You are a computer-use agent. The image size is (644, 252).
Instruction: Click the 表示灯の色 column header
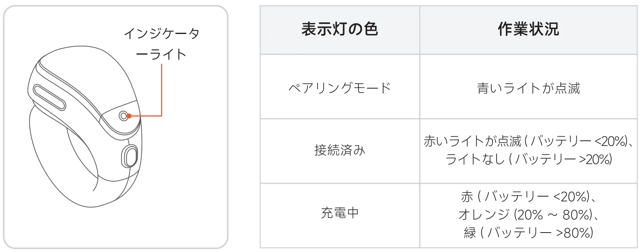[339, 30]
